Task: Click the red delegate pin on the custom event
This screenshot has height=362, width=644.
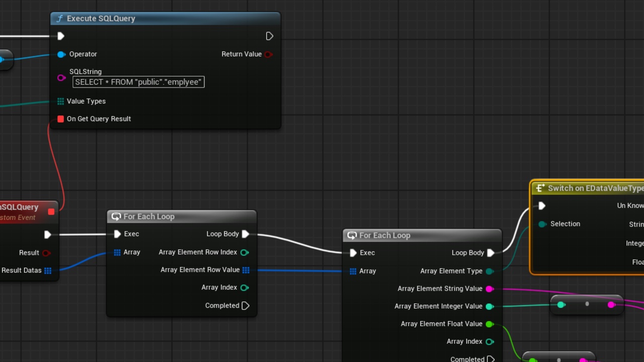Action: [51, 212]
